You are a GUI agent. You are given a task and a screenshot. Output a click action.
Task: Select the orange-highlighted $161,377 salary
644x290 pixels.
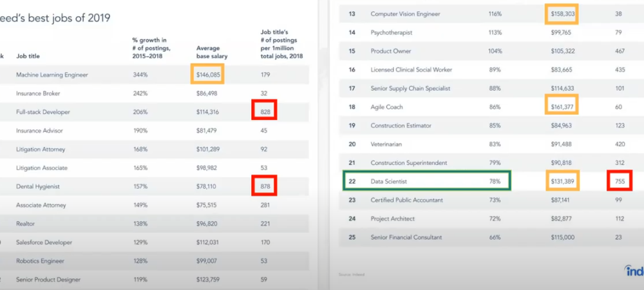[x=563, y=107]
